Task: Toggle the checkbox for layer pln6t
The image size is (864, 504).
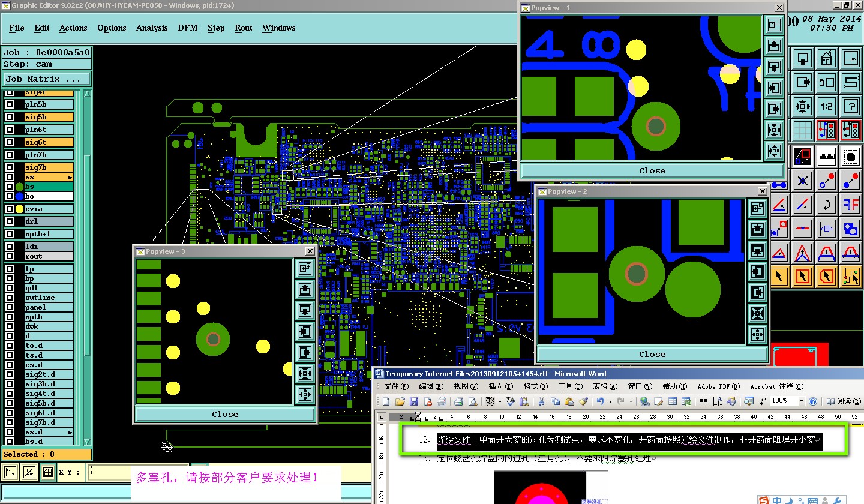Action: click(10, 130)
